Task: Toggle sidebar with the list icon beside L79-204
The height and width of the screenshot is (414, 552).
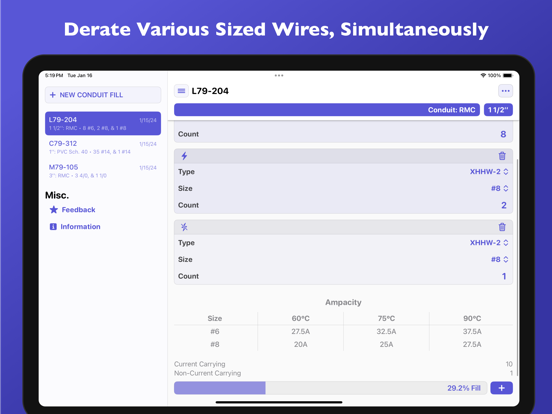Action: tap(181, 91)
